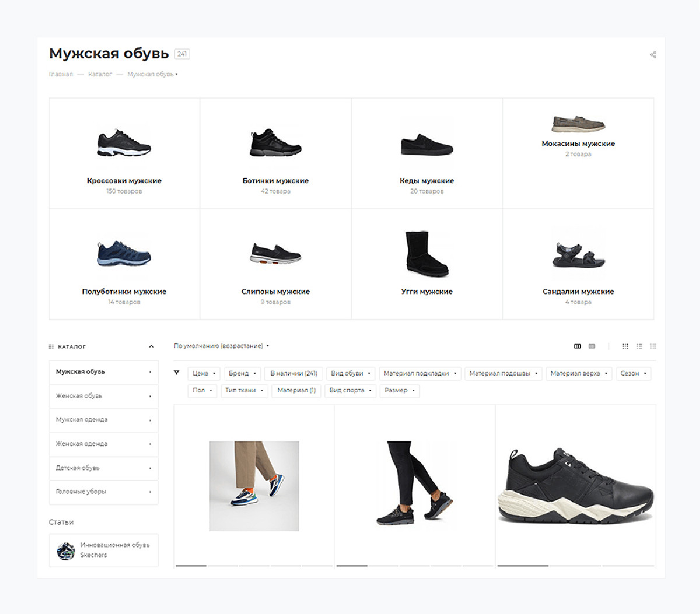Screen dimensions: 700x614
Task: Click the wide product card layout icon
Action: 577,346
